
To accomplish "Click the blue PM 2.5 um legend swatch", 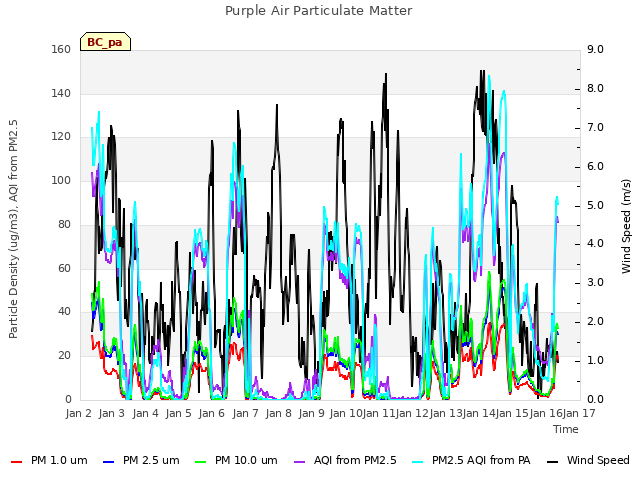I will coord(109,462).
